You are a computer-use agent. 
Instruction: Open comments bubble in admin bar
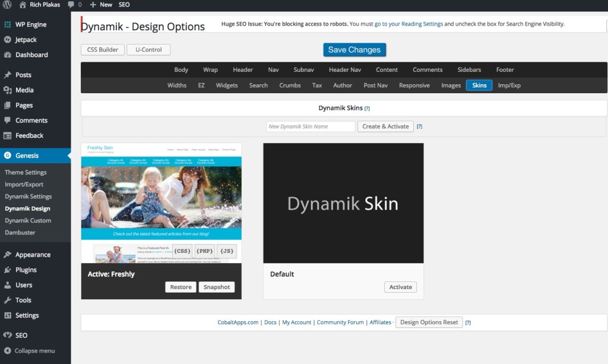(71, 5)
